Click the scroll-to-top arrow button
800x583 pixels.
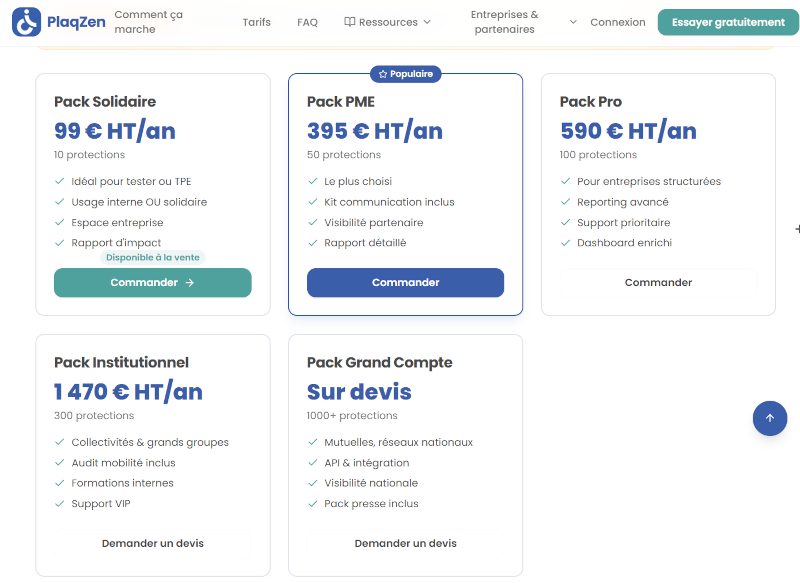tap(770, 418)
